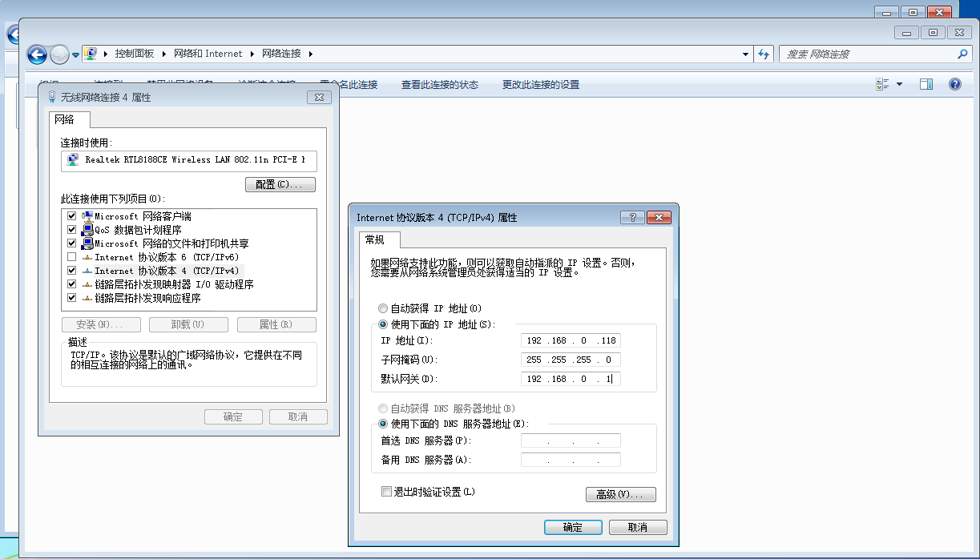This screenshot has width=980, height=559.
Task: Toggle the QoS 数据包计划程序 checkbox
Action: pos(72,230)
